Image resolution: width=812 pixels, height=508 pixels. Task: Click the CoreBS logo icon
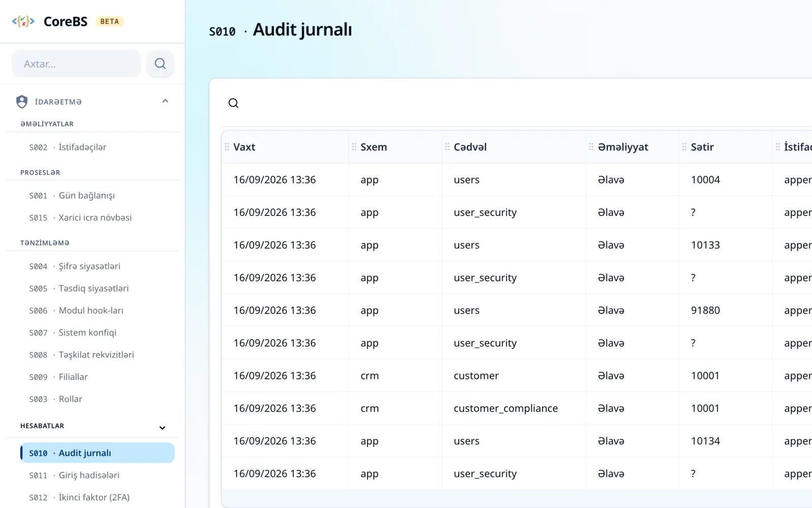23,21
